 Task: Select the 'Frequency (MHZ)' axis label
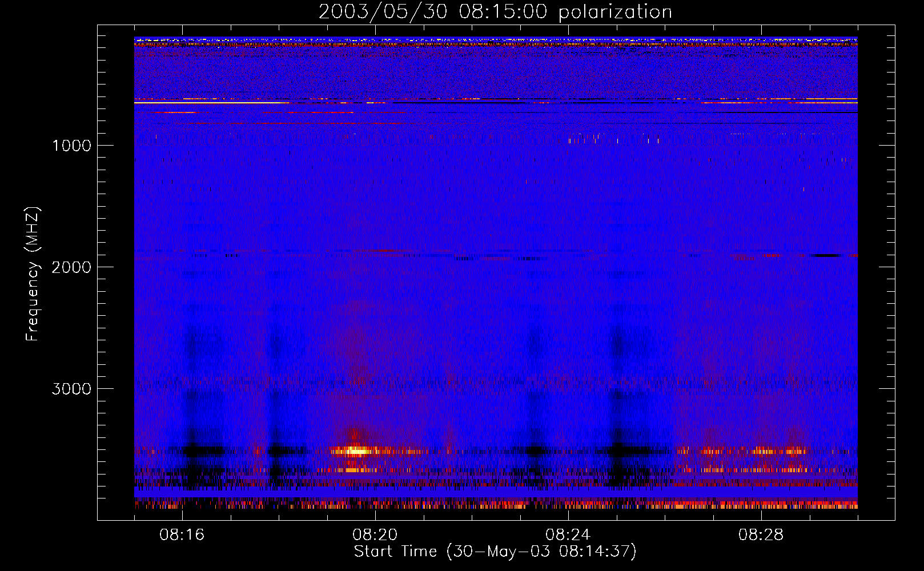point(33,274)
